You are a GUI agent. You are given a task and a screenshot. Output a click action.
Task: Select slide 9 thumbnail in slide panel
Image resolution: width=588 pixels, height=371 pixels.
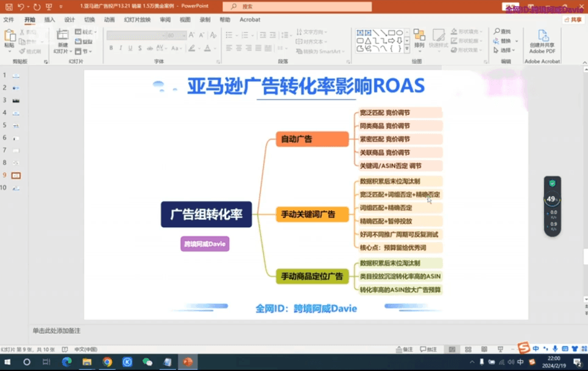15,174
